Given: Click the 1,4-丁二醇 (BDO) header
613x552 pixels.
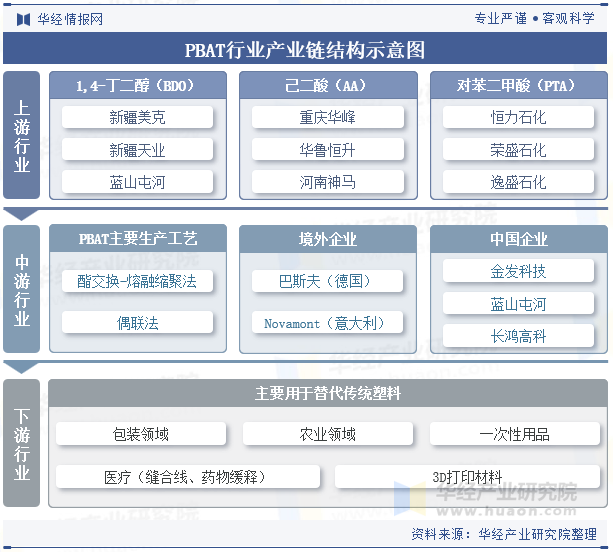Looking at the screenshot, I should coord(138,85).
